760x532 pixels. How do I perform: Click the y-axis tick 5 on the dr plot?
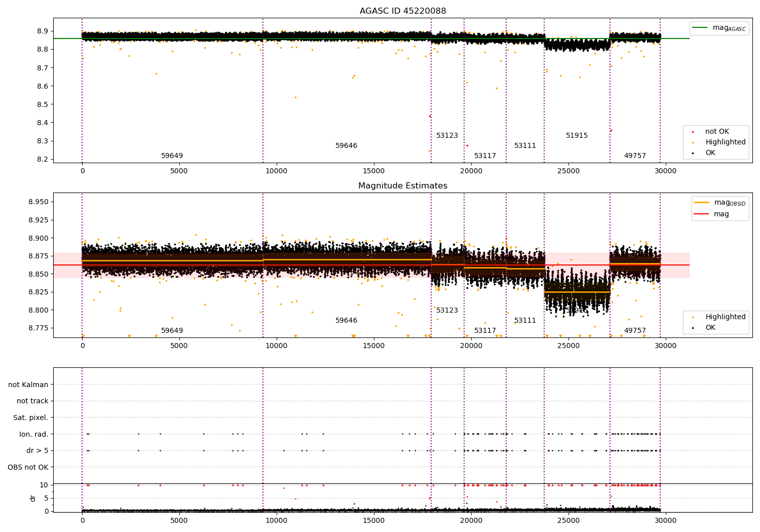[47, 498]
